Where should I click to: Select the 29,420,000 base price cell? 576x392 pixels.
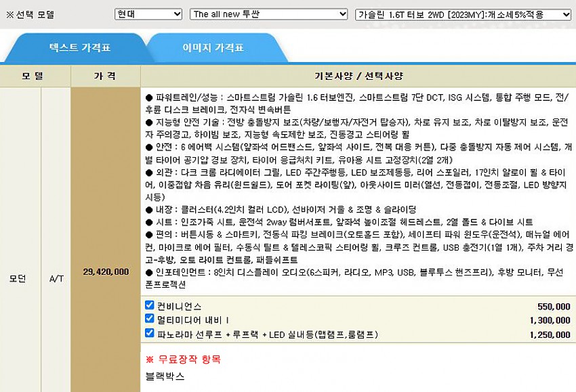[x=106, y=272]
